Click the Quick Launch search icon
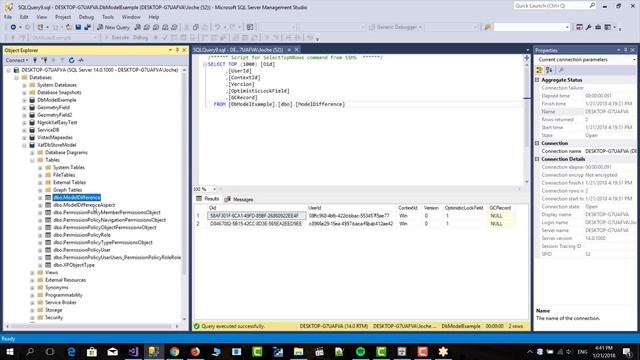Screen dimensions: 640x360 (x=592, y=5)
